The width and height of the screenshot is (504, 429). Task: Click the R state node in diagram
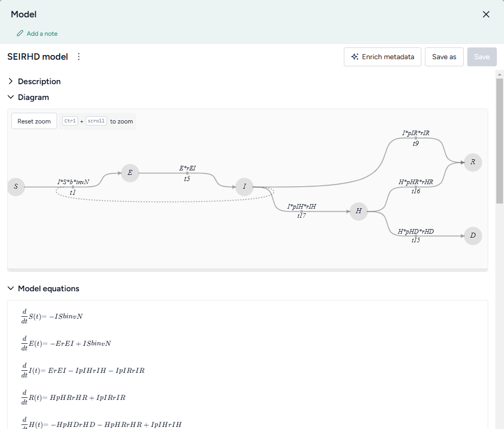click(x=473, y=162)
